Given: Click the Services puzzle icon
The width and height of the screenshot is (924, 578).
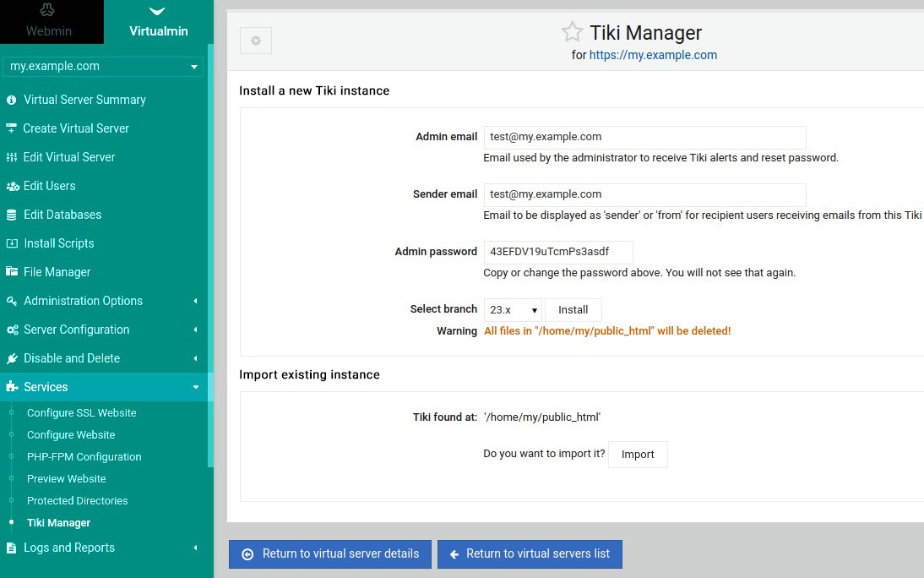Looking at the screenshot, I should (x=12, y=387).
